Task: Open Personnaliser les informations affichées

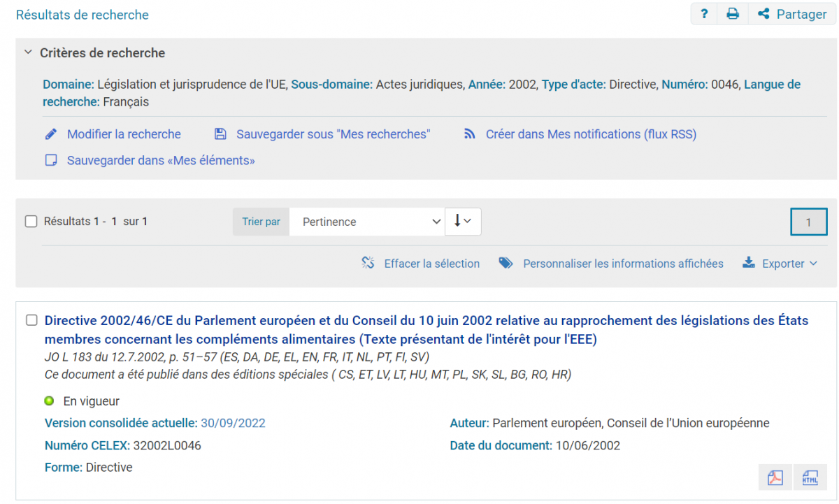Action: coord(623,264)
